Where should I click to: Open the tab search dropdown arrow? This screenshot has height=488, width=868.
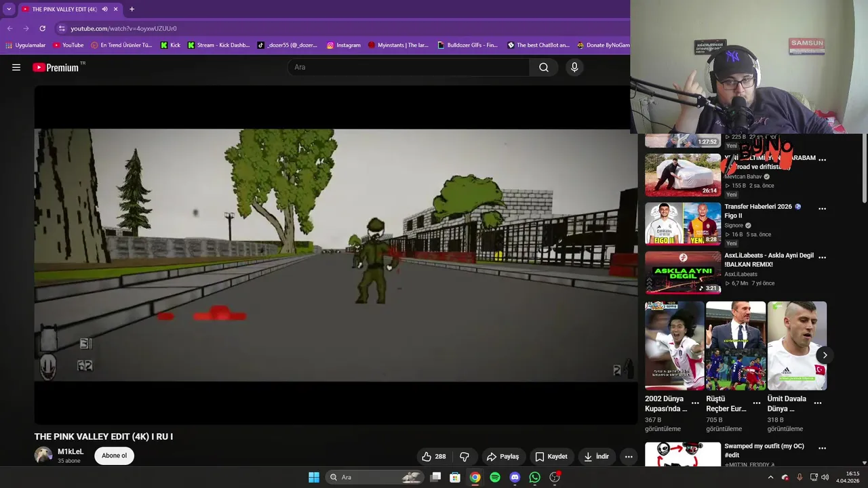9,9
